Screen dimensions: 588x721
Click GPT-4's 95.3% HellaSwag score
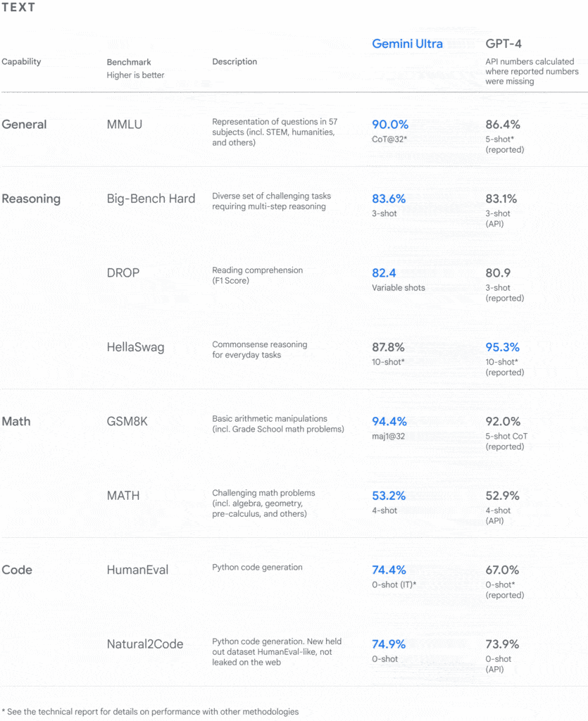coord(503,347)
